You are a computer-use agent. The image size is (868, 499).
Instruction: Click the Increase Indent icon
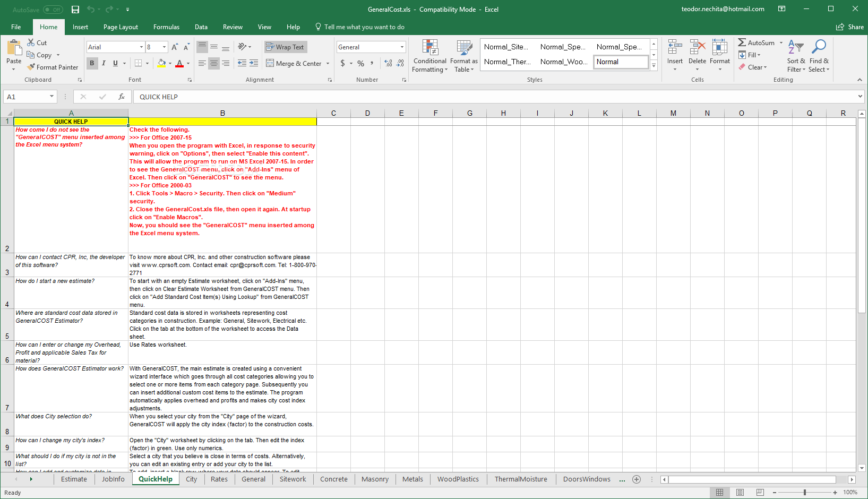pos(254,63)
